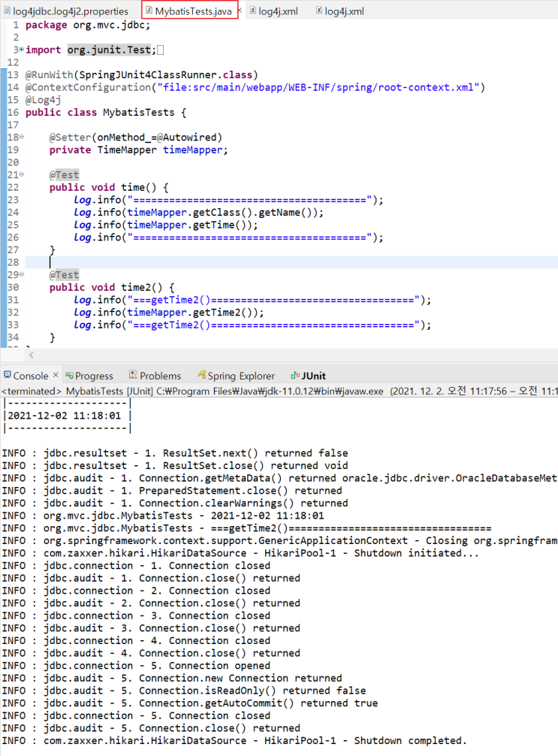Click the editor's horizontal scroll left arrow

[32, 355]
